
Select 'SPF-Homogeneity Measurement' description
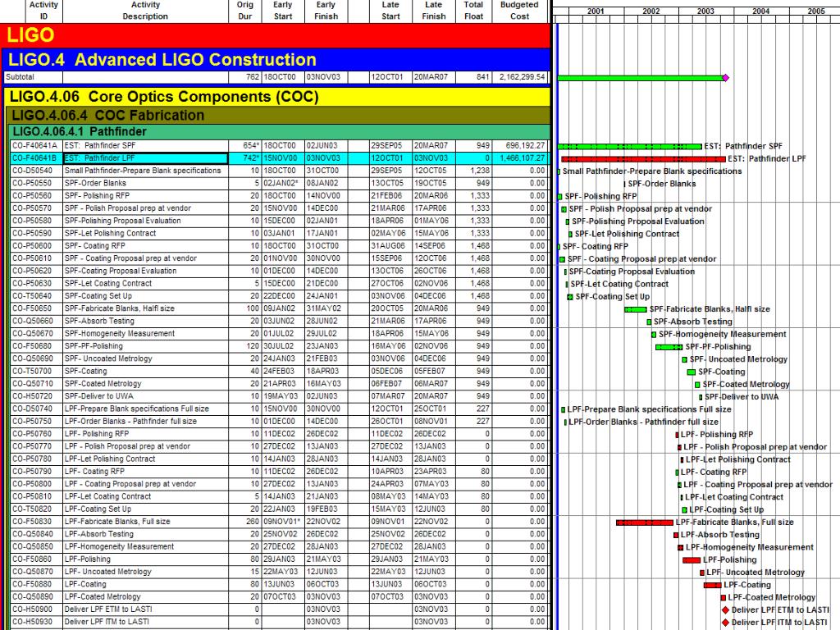(x=120, y=333)
